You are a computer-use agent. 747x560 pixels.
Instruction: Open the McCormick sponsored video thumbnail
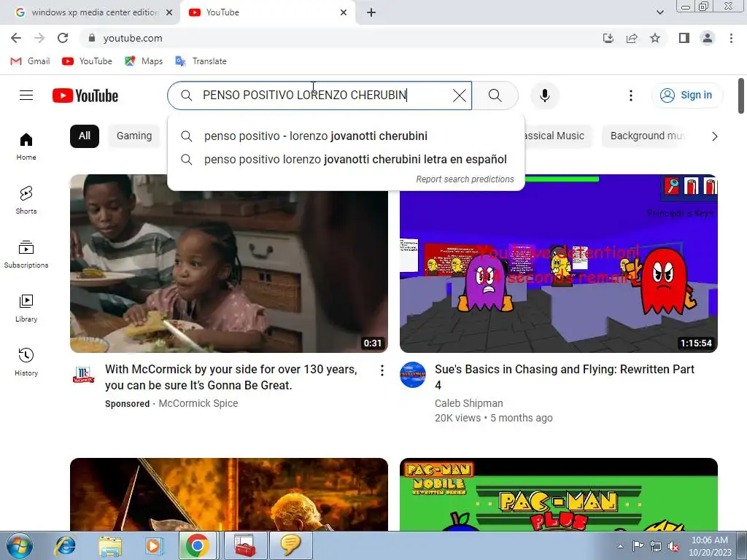click(x=228, y=263)
